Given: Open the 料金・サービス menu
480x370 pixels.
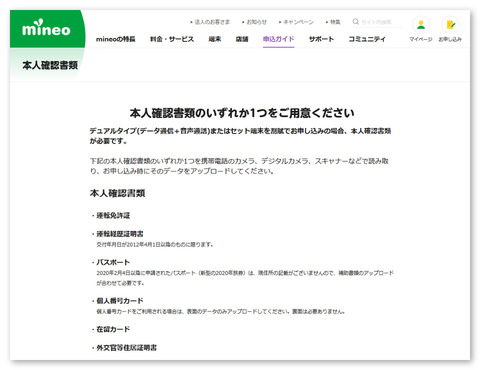Looking at the screenshot, I should point(172,39).
